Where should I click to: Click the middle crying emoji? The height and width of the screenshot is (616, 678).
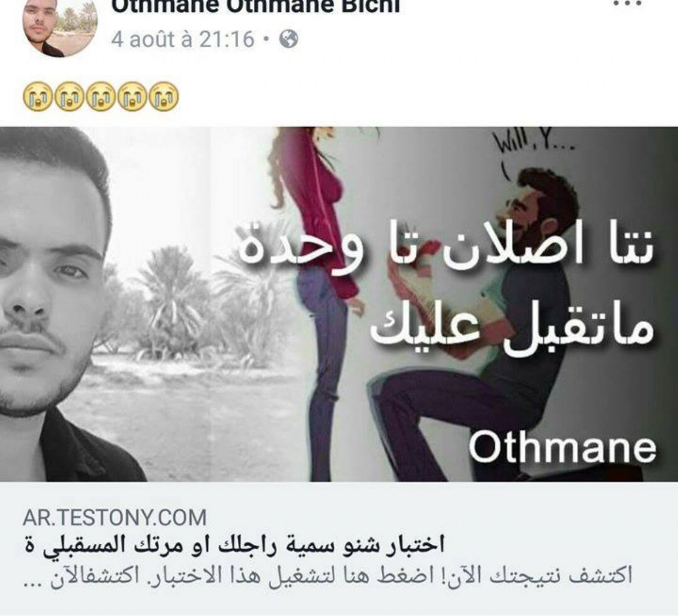[x=101, y=96]
